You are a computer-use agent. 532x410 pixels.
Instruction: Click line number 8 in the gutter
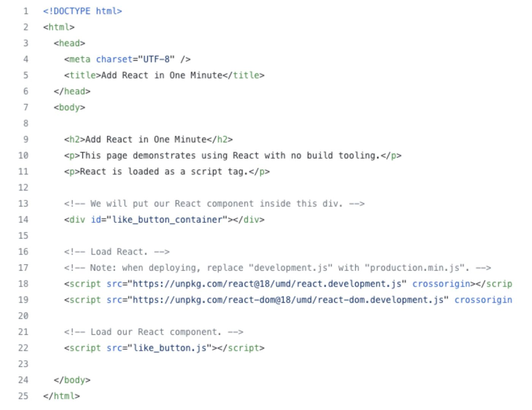click(x=25, y=123)
